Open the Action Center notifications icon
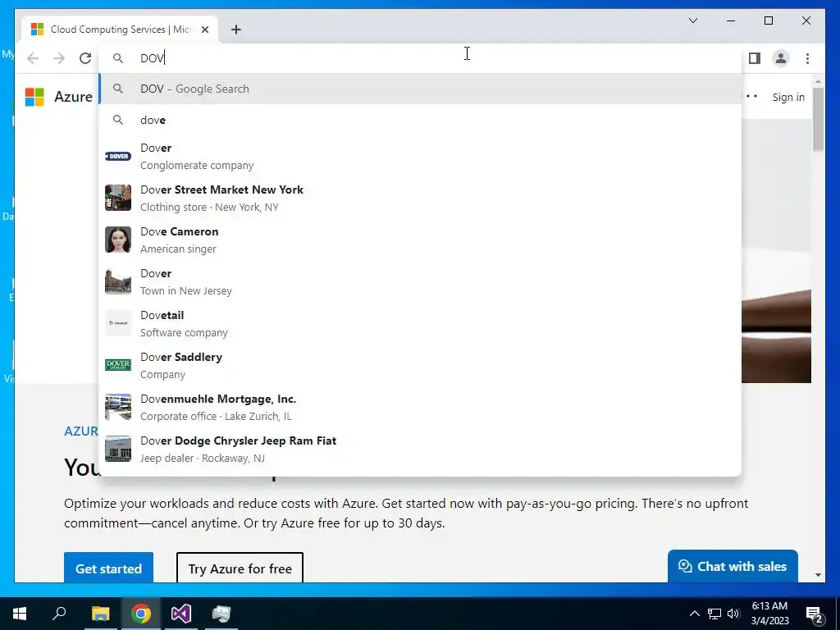 coord(815,614)
